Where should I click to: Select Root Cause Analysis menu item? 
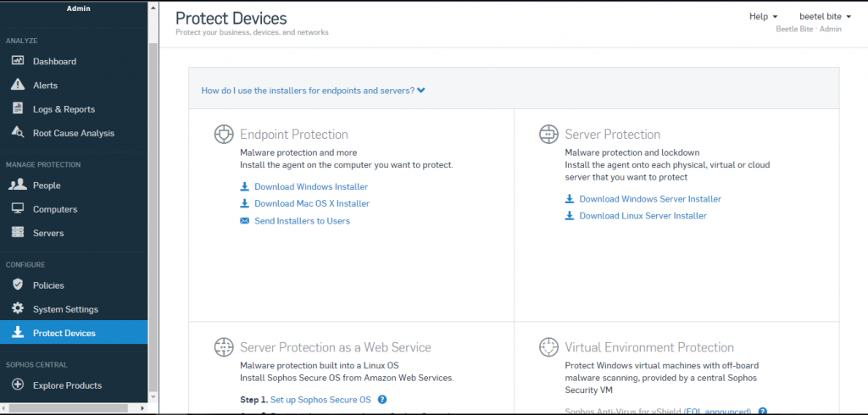[74, 133]
